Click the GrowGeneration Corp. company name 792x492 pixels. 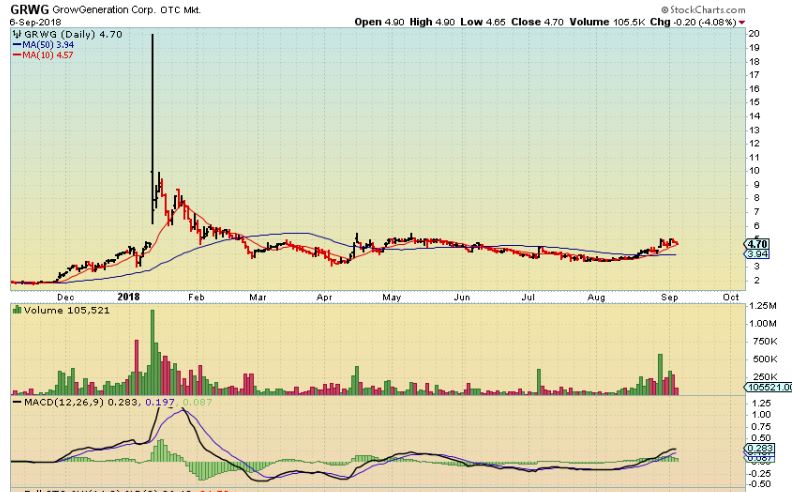pos(105,10)
